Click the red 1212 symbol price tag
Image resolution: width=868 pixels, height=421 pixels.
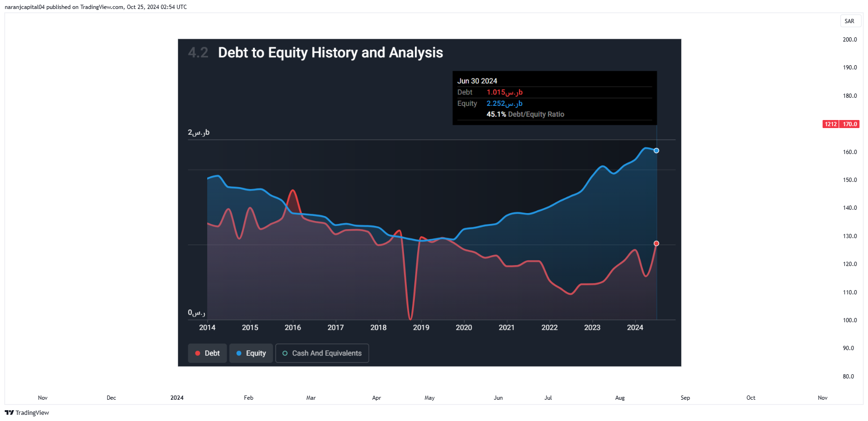pyautogui.click(x=831, y=124)
